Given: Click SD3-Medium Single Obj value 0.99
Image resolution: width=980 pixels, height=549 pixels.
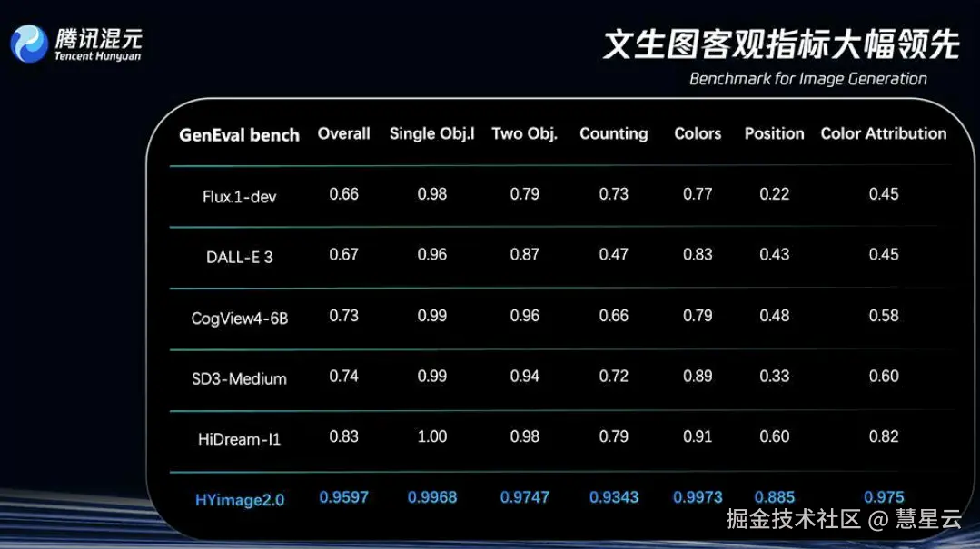Looking at the screenshot, I should click(432, 377).
